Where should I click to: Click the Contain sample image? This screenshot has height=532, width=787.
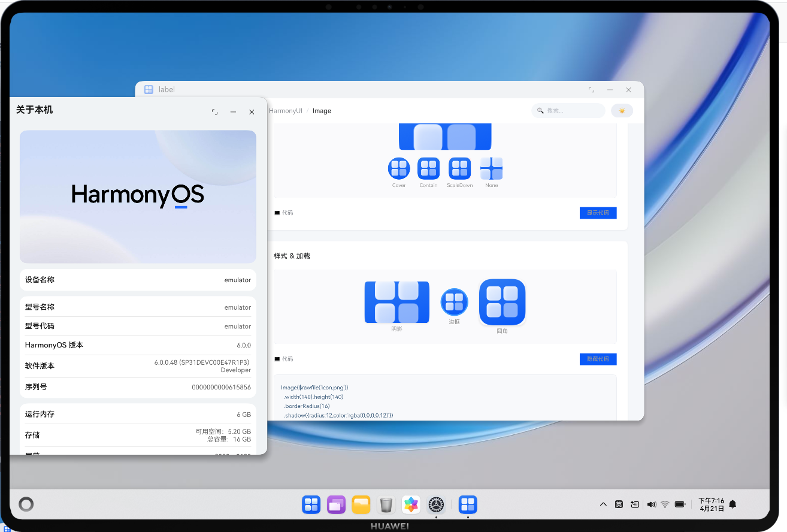coord(428,168)
